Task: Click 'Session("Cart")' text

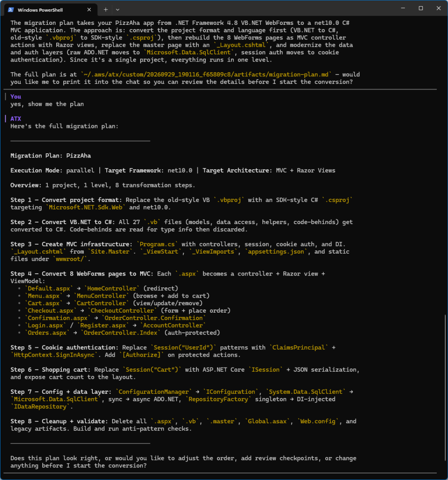Action: pyautogui.click(x=152, y=370)
